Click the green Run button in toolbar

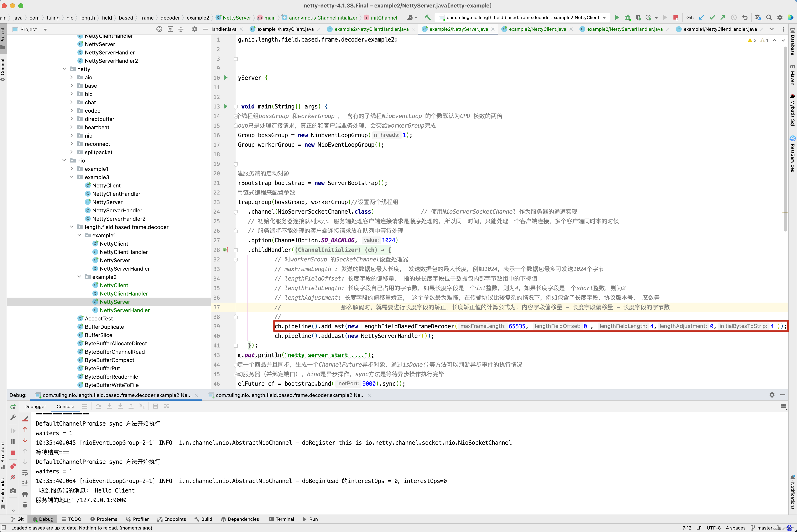click(617, 18)
